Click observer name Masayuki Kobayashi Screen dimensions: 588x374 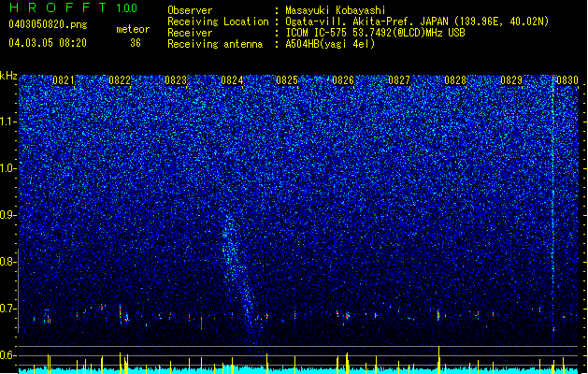(x=336, y=10)
